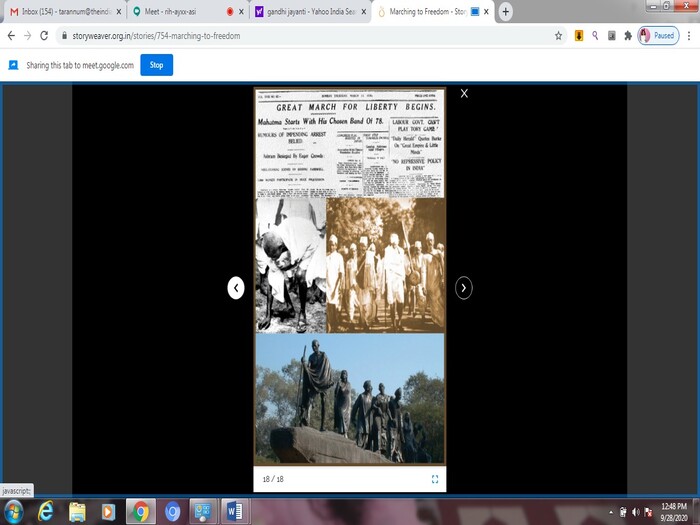Click the 18 / 18 page counter

coord(273,479)
